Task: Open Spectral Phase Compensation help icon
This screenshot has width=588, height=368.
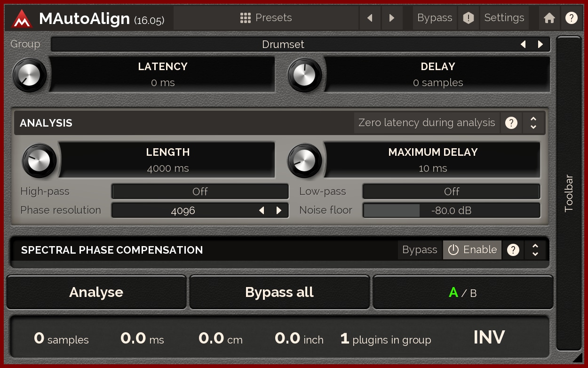Action: tap(513, 250)
